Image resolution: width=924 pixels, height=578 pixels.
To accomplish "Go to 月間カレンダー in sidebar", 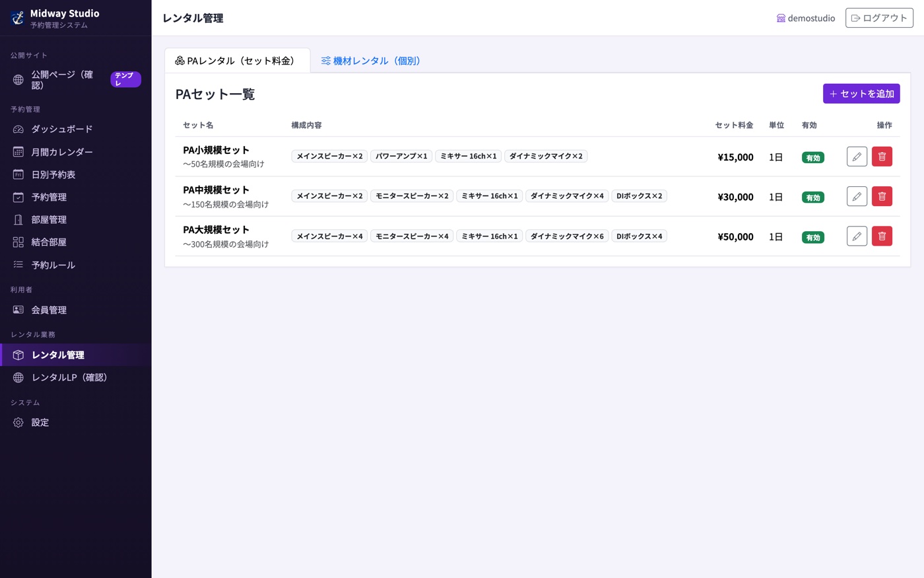I will click(76, 152).
